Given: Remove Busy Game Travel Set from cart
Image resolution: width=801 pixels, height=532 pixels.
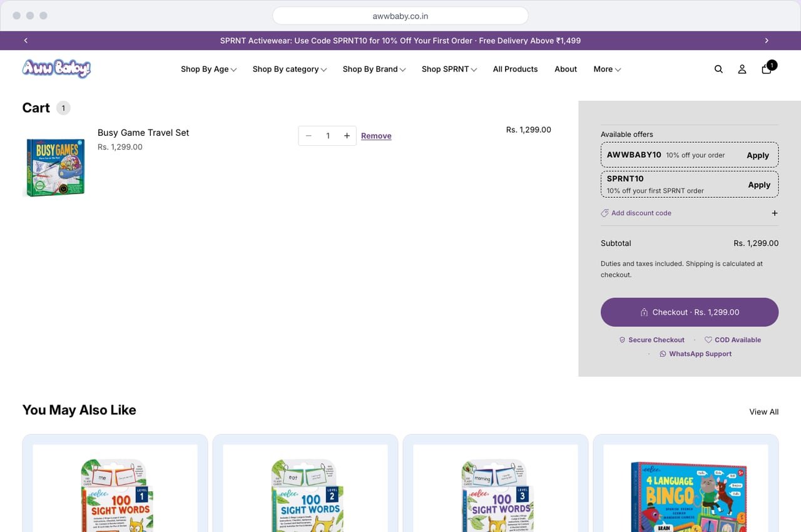Looking at the screenshot, I should [x=376, y=136].
